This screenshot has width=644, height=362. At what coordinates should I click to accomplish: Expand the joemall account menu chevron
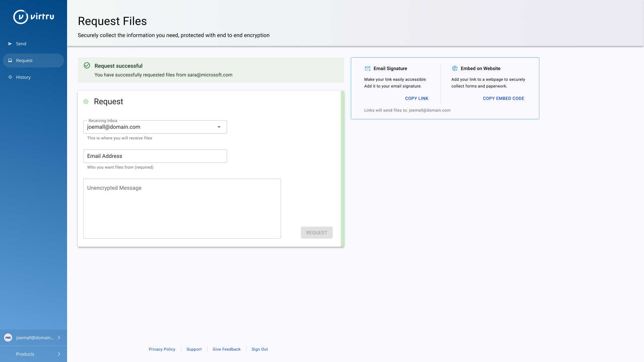(x=59, y=338)
